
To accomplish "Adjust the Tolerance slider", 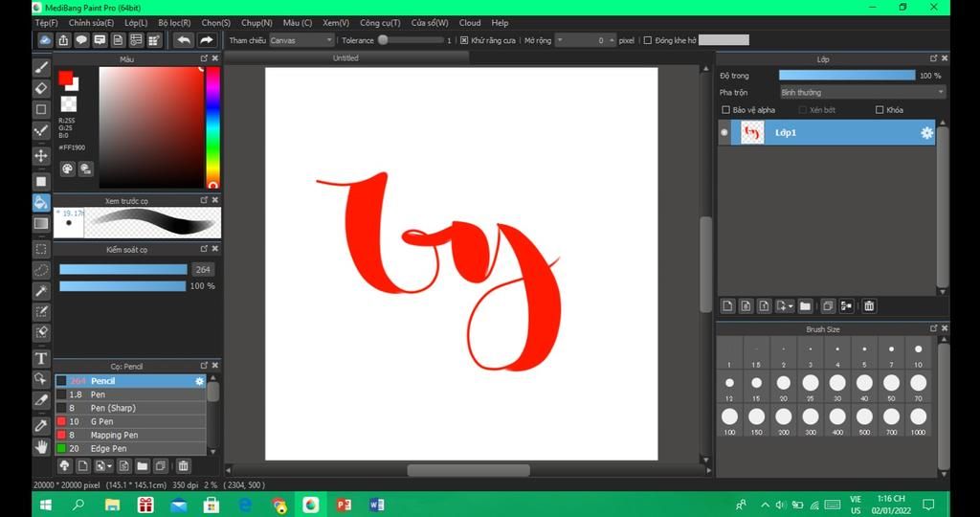I will click(x=412, y=40).
